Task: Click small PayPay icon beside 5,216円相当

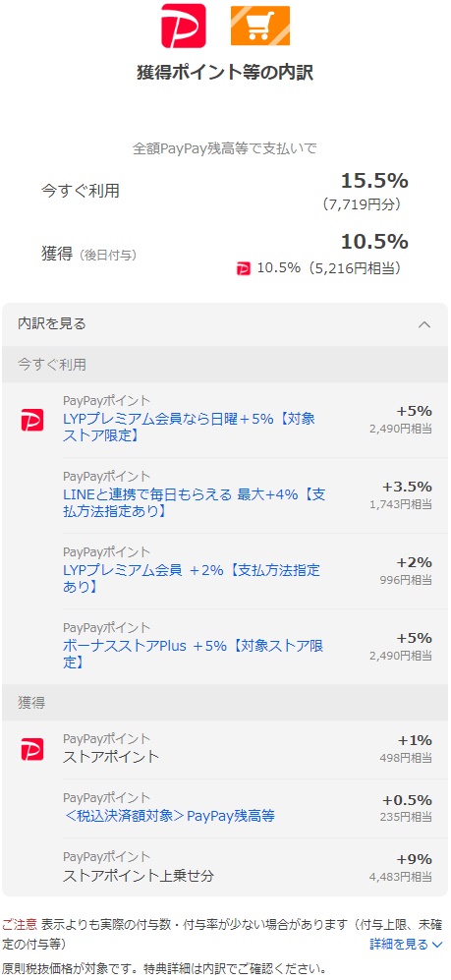Action: [243, 269]
